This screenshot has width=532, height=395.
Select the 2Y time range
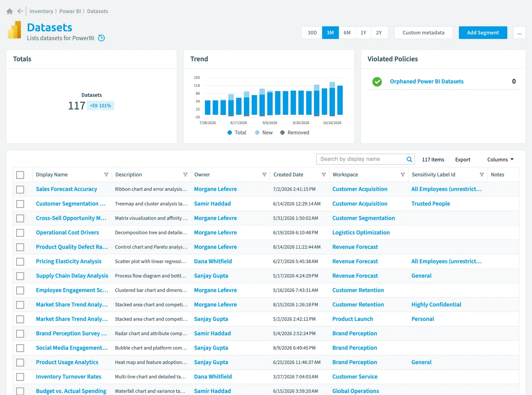tap(379, 33)
